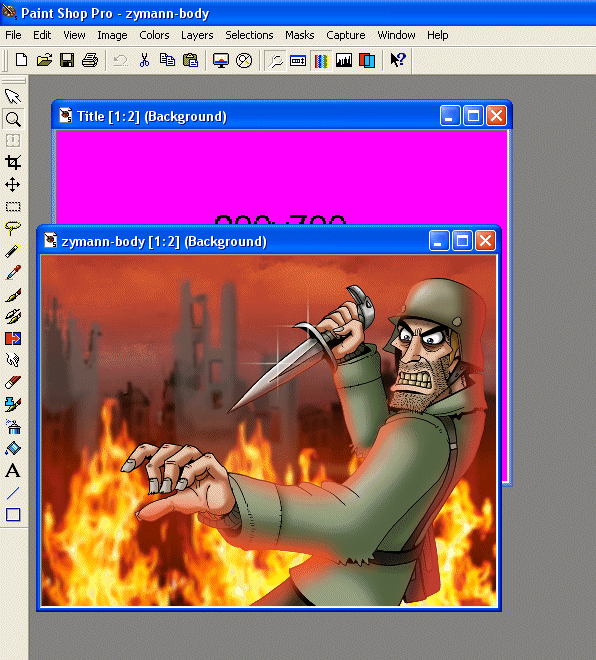Screen dimensions: 596x660
Task: Open the Layers menu
Action: coord(197,35)
